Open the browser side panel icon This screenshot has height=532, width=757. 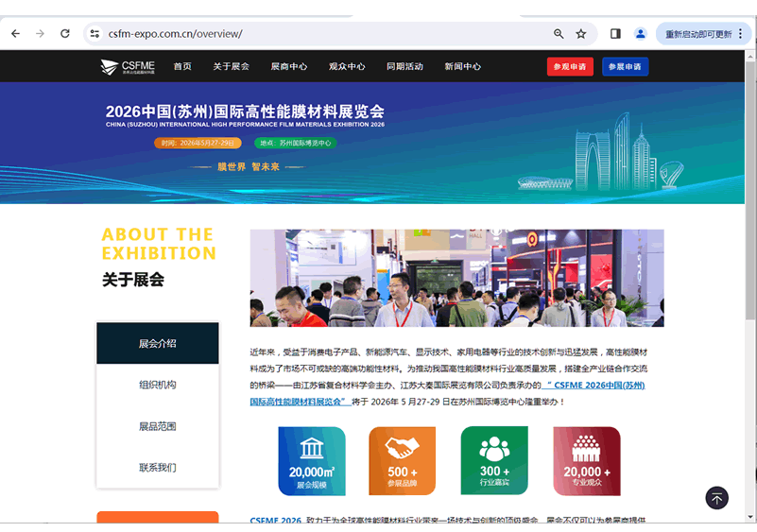(615, 34)
